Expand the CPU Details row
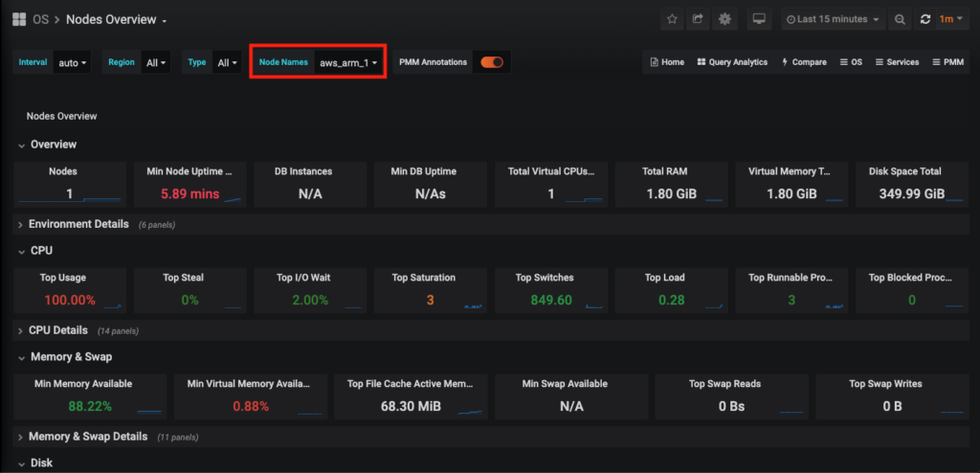 58,330
